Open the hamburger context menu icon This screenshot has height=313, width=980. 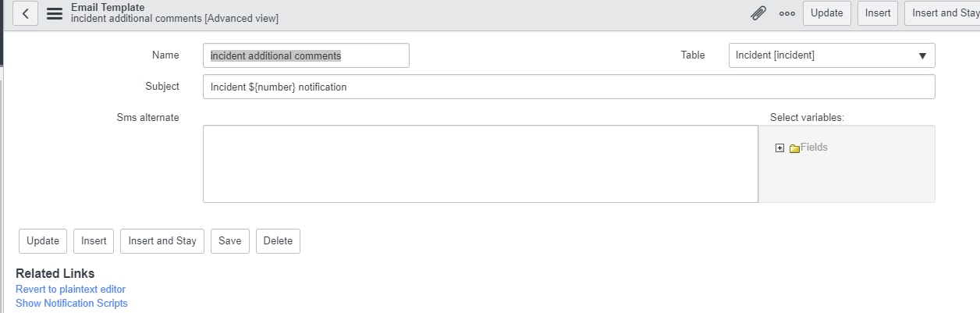55,13
